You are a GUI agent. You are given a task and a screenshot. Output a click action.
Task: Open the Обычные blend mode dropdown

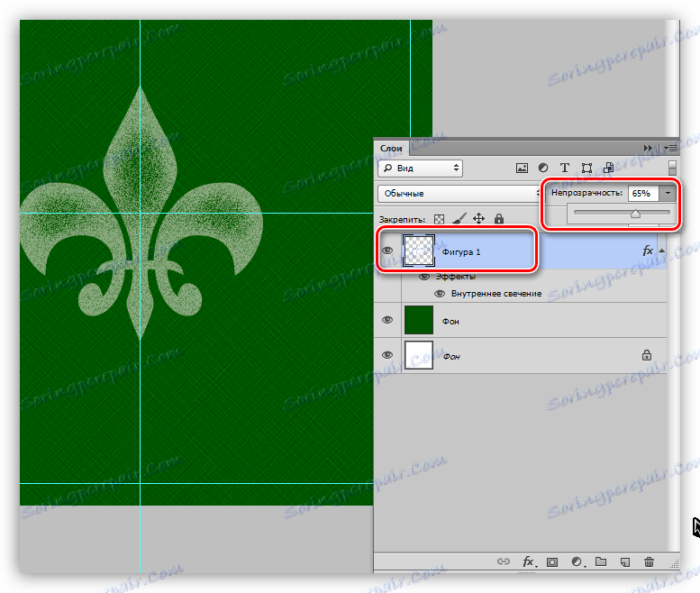pos(459,194)
